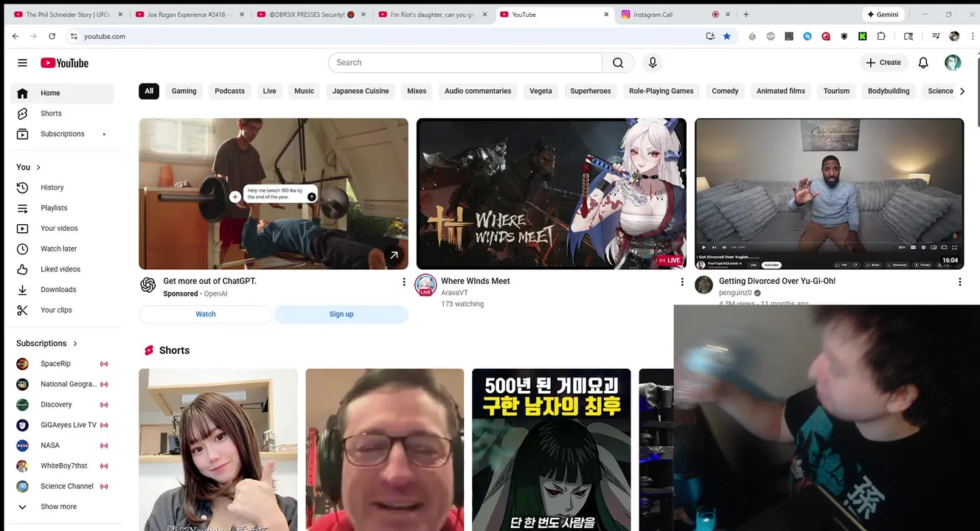
Task: Start voice search with the microphone icon
Action: (x=653, y=63)
